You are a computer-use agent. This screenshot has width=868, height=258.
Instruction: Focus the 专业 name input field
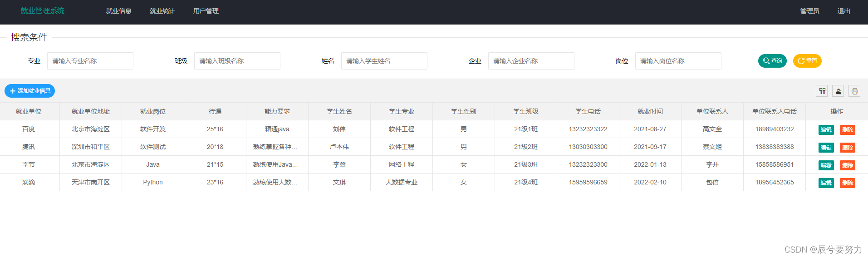click(x=90, y=61)
